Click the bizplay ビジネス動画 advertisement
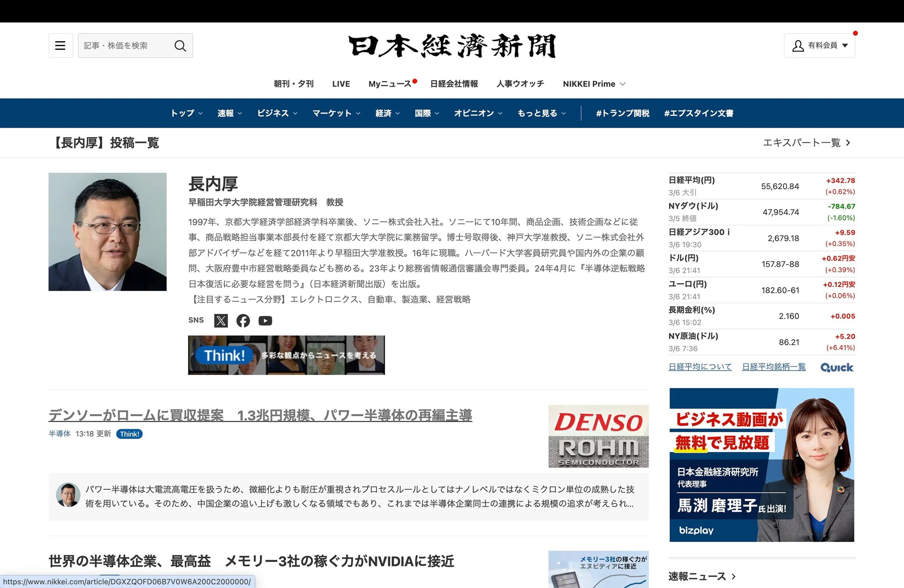Viewport: 904px width, 588px height. 761,465
